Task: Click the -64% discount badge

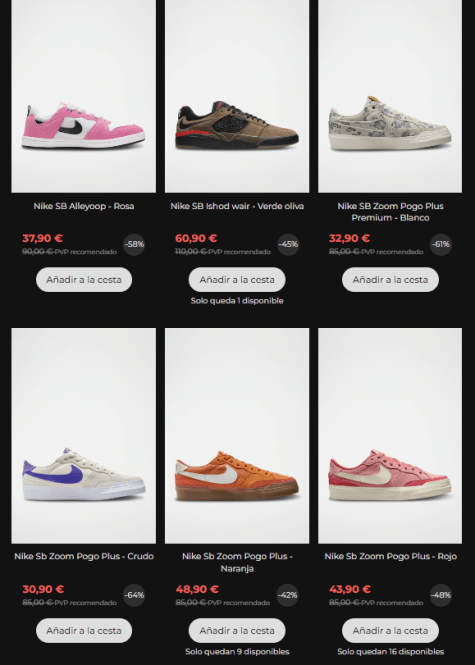Action: 134,595
